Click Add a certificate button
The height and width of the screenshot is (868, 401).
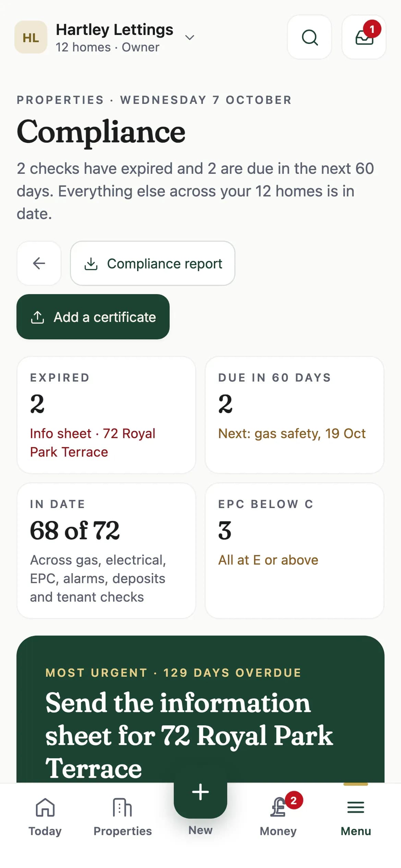[93, 317]
